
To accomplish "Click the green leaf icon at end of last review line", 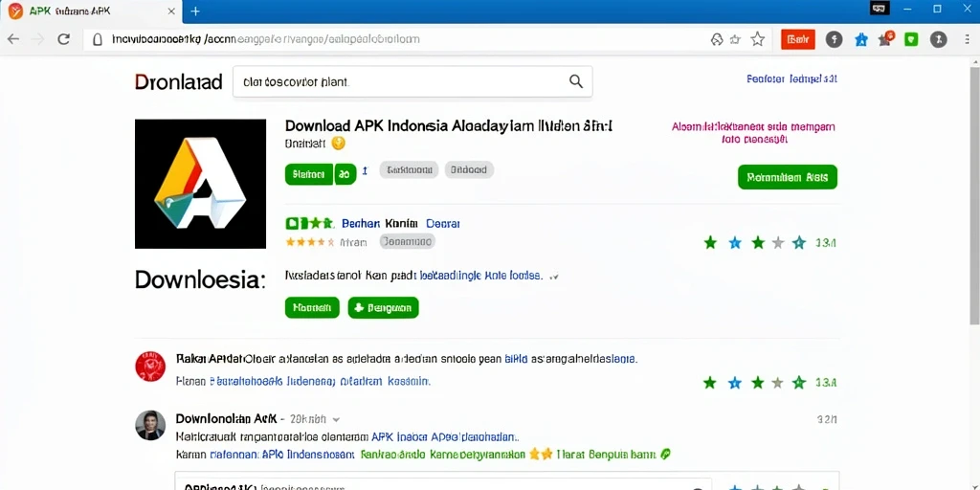I will point(666,455).
